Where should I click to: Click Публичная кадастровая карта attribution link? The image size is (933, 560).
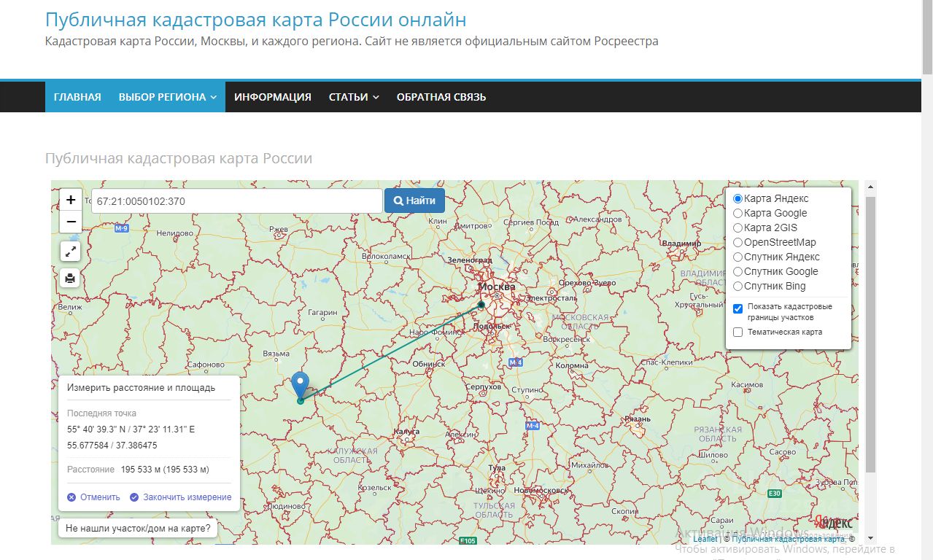(x=789, y=539)
